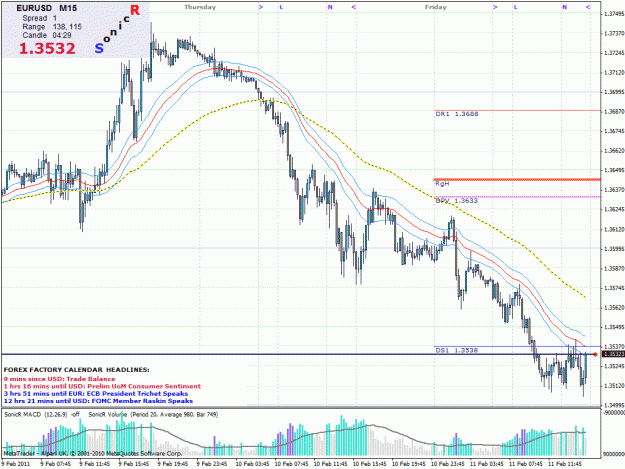Click price axis value 1.37245
The height and width of the screenshot is (469, 625).
click(x=614, y=53)
